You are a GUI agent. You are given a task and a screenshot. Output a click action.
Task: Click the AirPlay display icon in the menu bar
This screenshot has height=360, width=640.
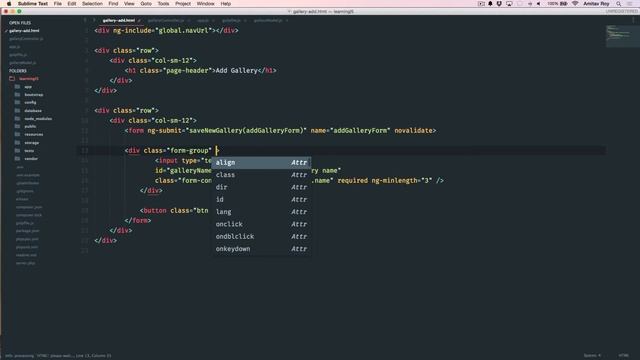pos(509,4)
